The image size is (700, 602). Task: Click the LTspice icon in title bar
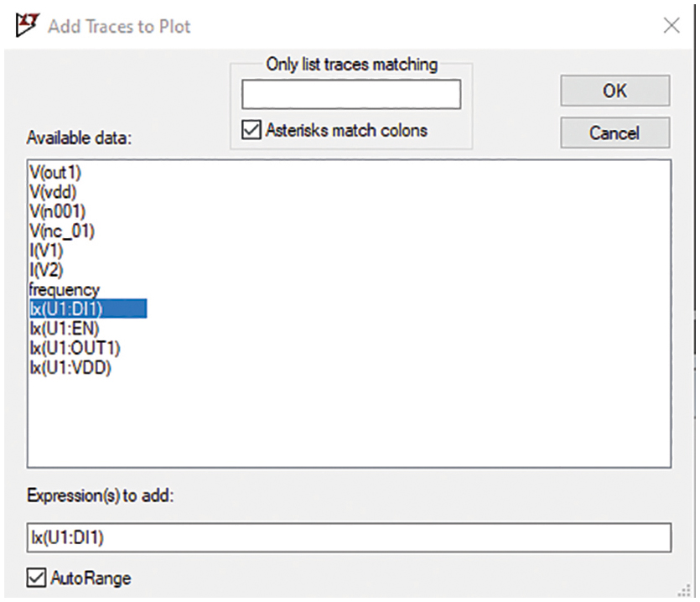coord(27,24)
